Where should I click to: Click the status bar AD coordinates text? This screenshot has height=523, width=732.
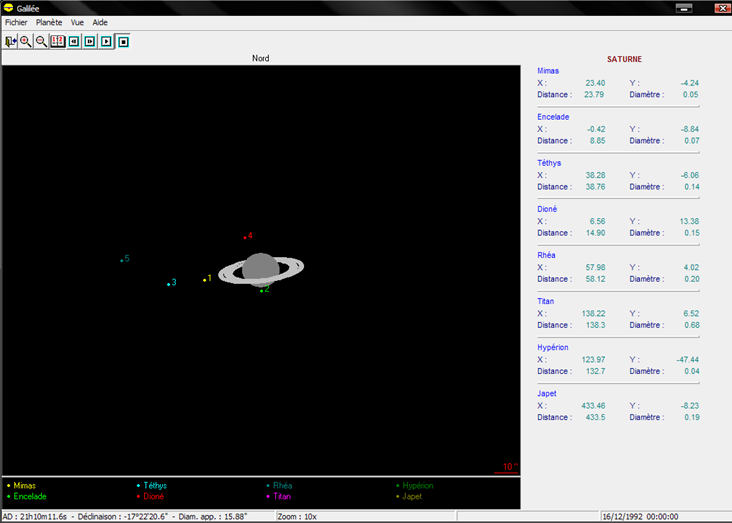pyautogui.click(x=125, y=517)
